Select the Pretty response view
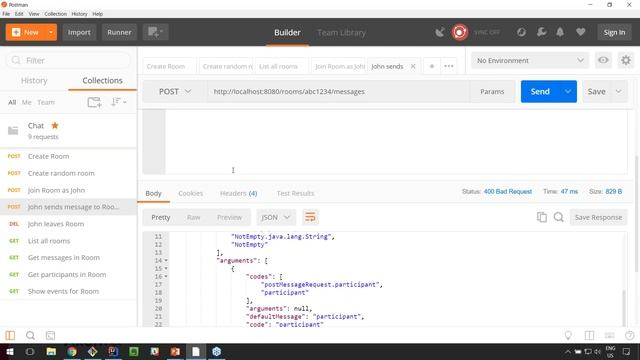This screenshot has width=640, height=360. pos(161,218)
